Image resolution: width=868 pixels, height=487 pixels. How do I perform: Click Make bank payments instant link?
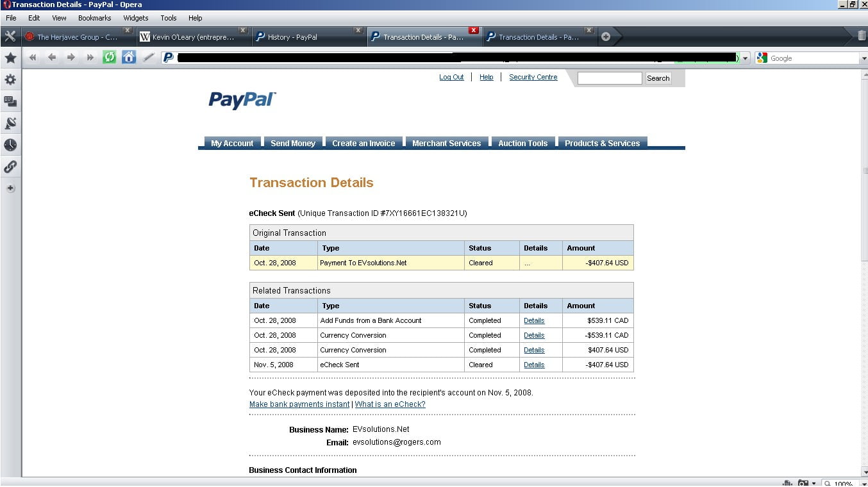click(x=299, y=404)
